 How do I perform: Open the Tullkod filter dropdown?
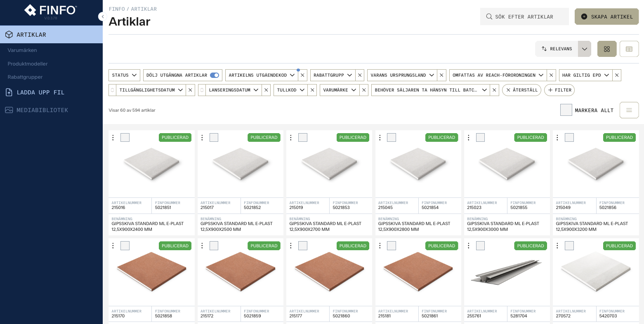click(290, 90)
